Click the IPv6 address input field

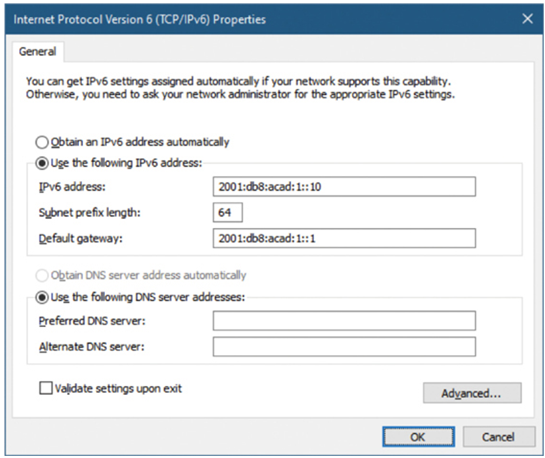[344, 187]
